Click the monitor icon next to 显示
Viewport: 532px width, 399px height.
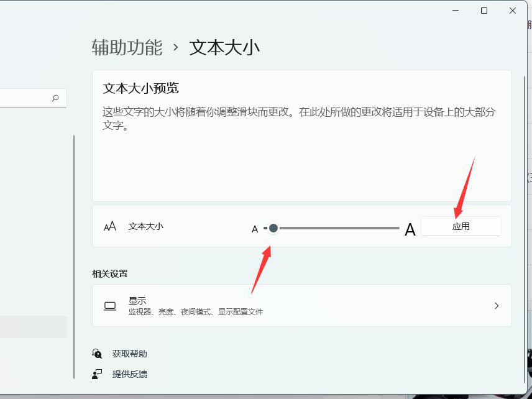coord(111,305)
